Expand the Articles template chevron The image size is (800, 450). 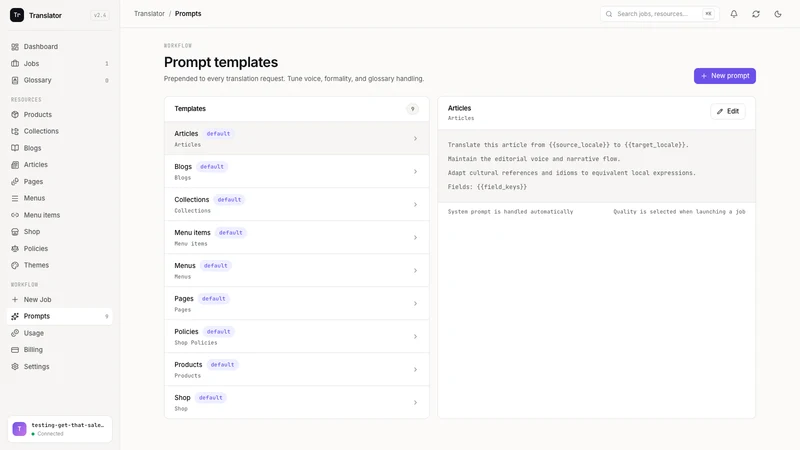415,138
